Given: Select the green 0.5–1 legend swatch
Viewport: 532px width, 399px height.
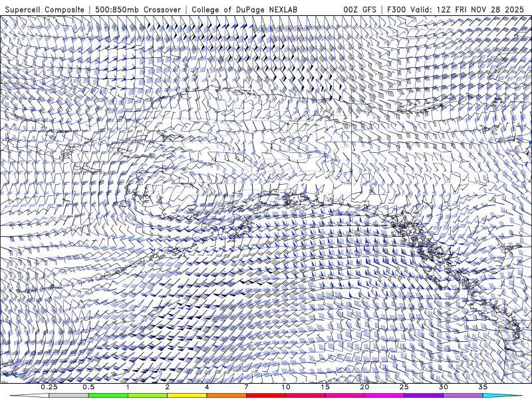Looking at the screenshot, I should point(108,396).
